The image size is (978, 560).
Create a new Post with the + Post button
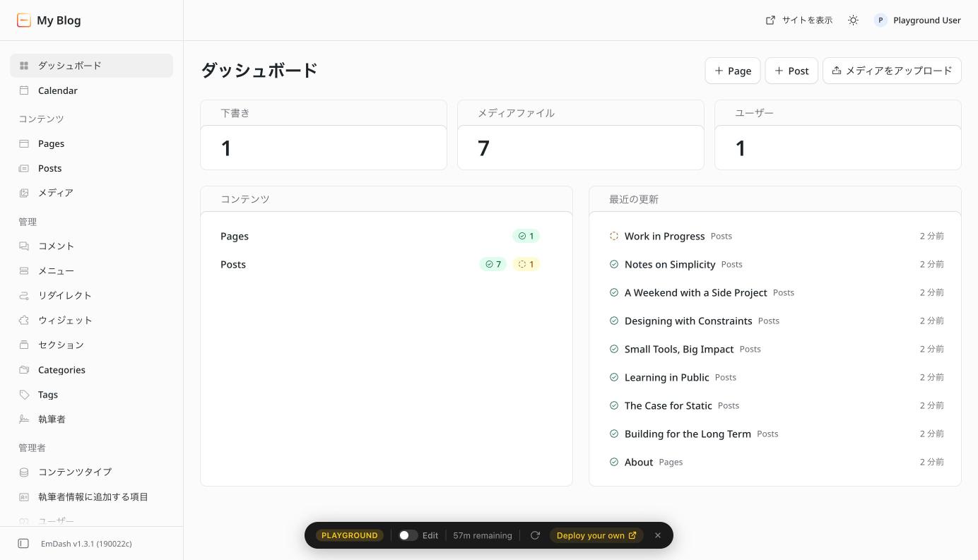tap(791, 71)
